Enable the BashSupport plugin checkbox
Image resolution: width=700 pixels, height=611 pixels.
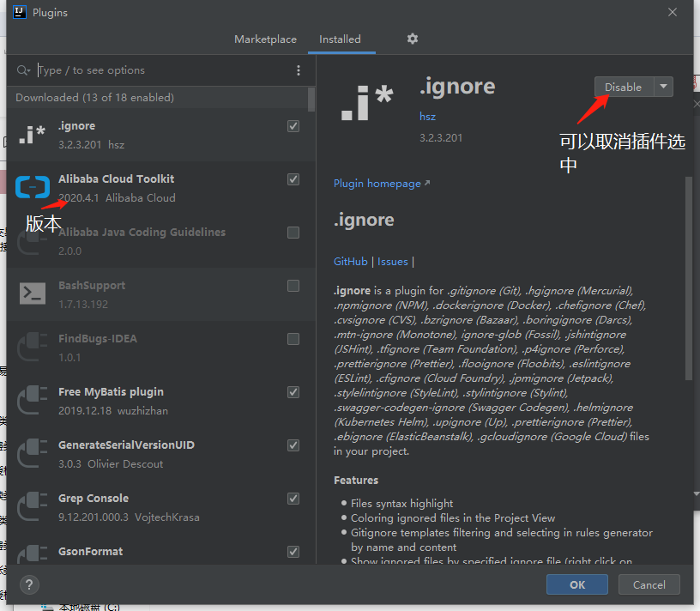point(293,286)
